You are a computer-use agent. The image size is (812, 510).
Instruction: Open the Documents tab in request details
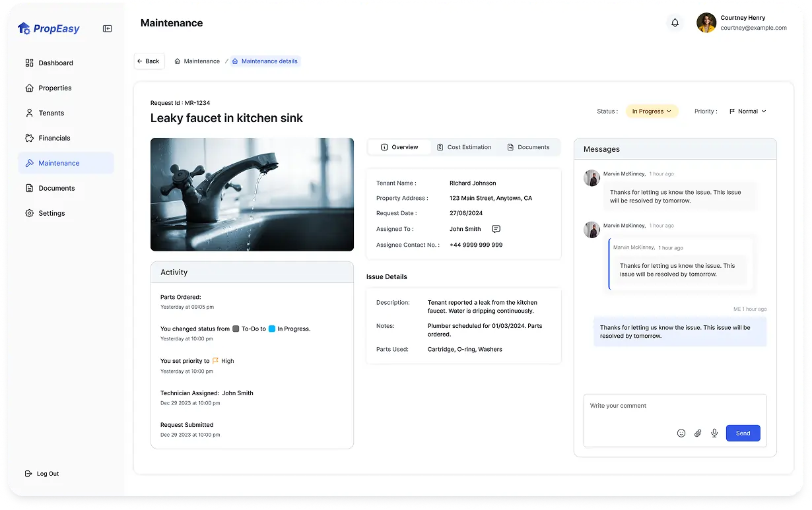(x=528, y=147)
